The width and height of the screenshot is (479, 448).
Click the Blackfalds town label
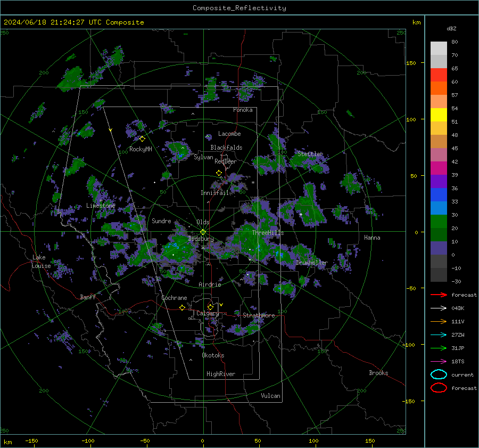[x=226, y=148]
